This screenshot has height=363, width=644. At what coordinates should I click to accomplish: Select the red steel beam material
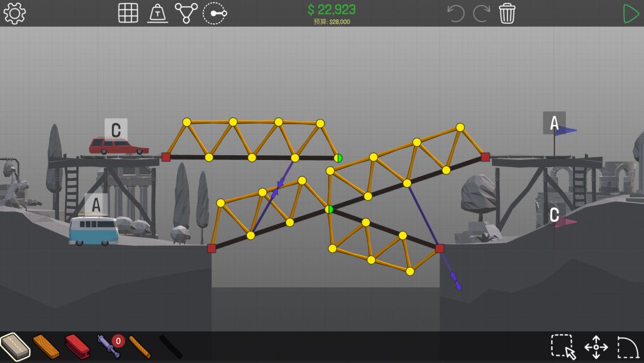click(77, 346)
